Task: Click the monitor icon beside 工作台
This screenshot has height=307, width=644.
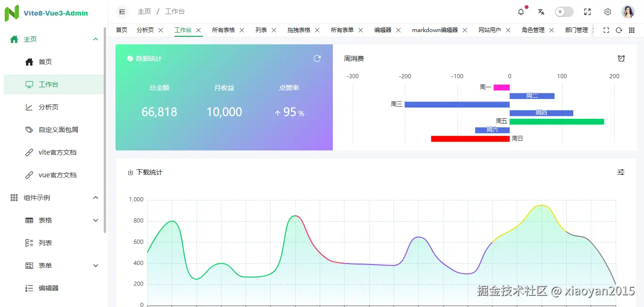Action: click(x=29, y=84)
